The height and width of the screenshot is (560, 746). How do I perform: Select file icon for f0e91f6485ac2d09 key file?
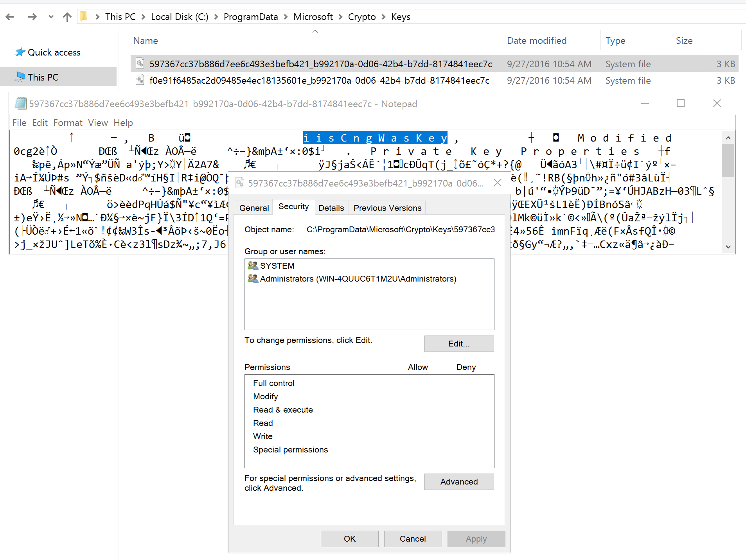pyautogui.click(x=140, y=80)
